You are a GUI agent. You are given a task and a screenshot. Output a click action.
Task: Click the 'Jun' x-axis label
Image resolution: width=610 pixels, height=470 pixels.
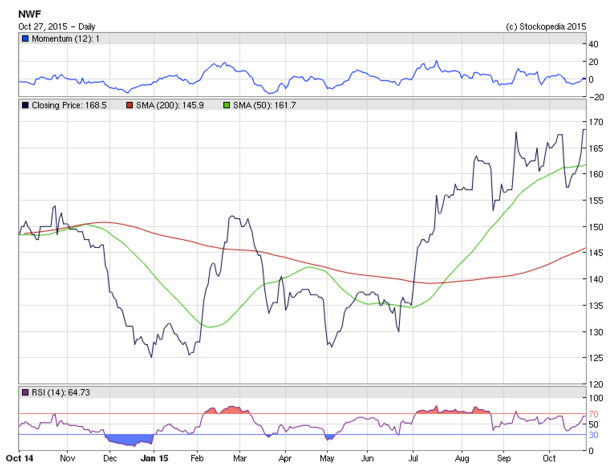point(367,458)
